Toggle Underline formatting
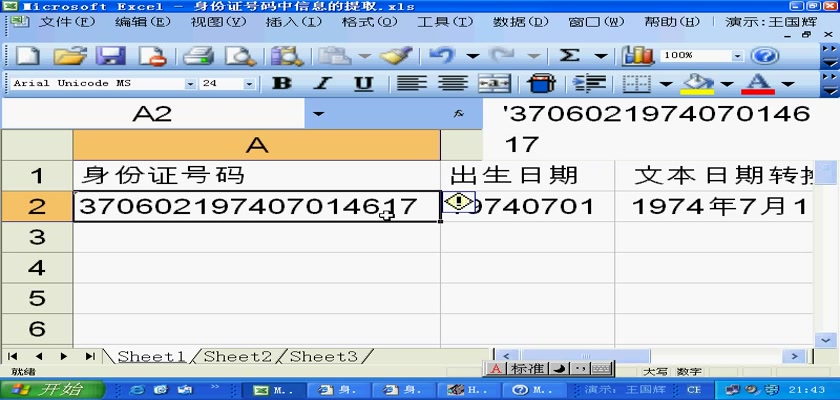The width and height of the screenshot is (840, 400). pyautogui.click(x=364, y=84)
